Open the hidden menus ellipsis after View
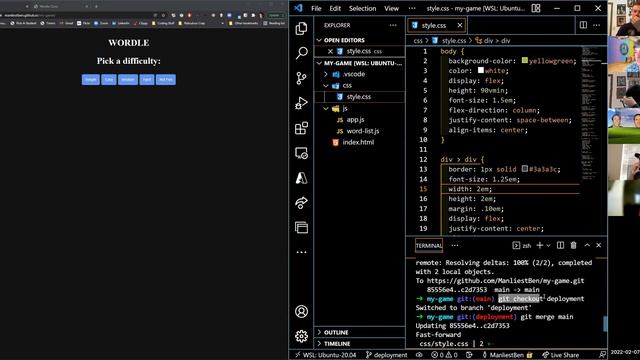 (412, 8)
